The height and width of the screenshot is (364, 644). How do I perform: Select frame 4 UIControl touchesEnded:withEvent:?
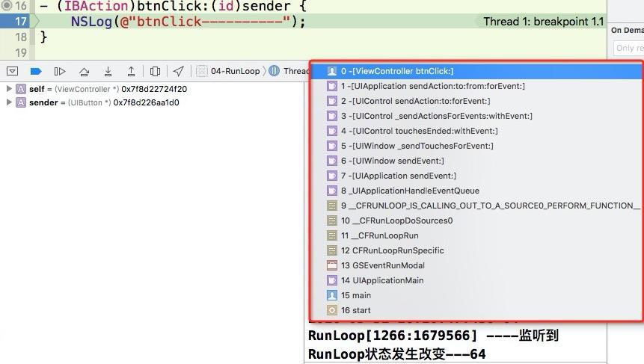tap(476, 131)
